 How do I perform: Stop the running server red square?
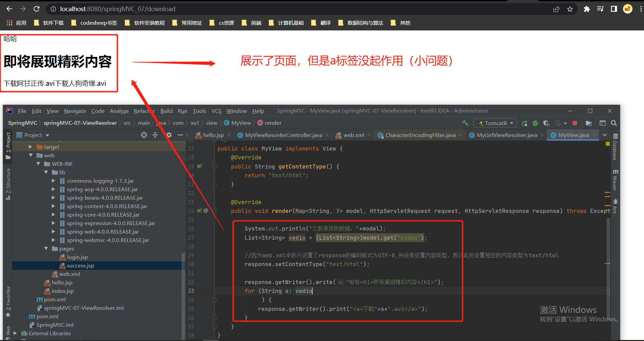[575, 123]
